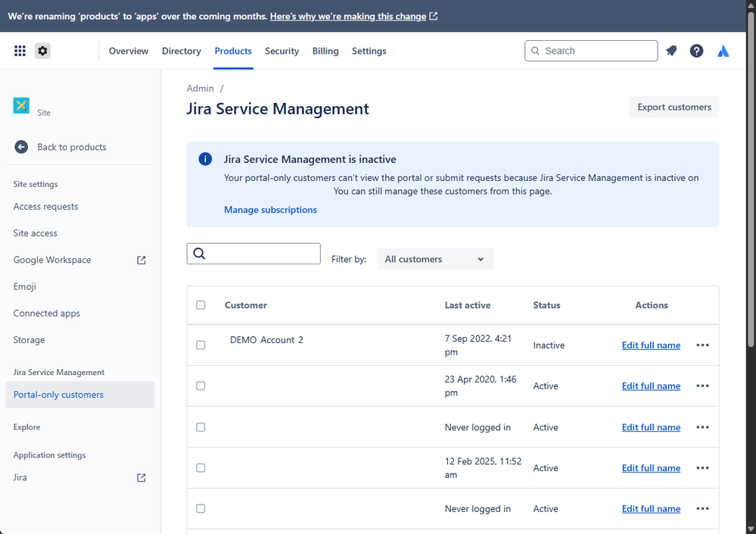Click the Atlassian logo profile icon
This screenshot has width=756, height=534.
pyautogui.click(x=723, y=51)
